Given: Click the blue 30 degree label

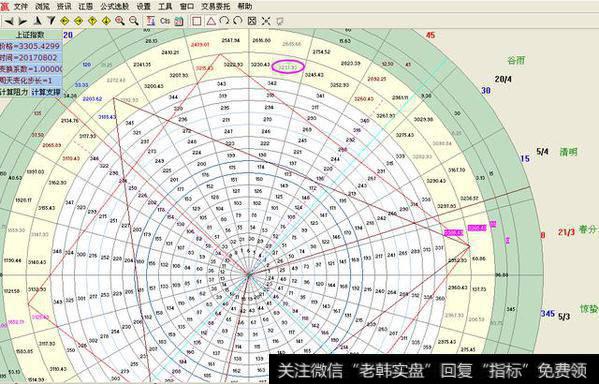Looking at the screenshot, I should (x=486, y=91).
